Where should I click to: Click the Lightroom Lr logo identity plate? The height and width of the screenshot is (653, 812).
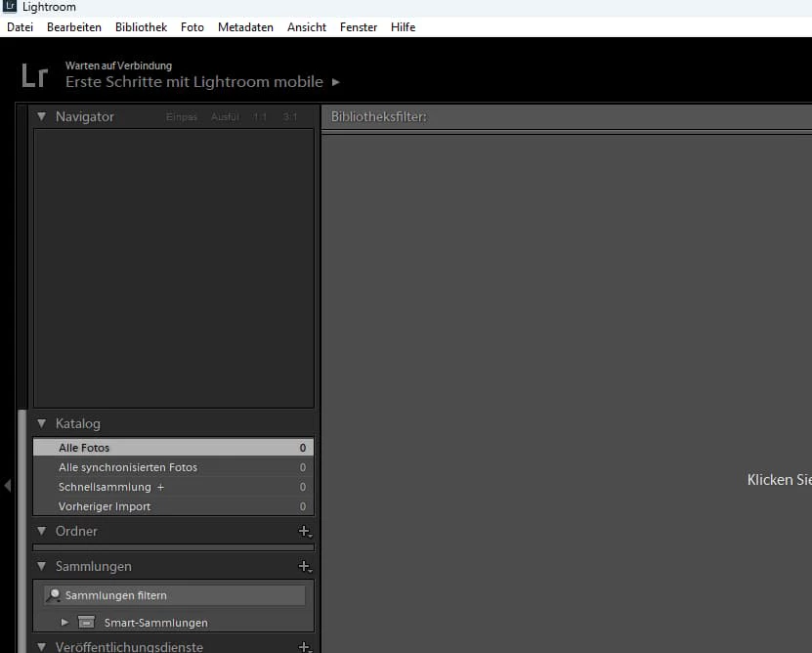pos(35,75)
